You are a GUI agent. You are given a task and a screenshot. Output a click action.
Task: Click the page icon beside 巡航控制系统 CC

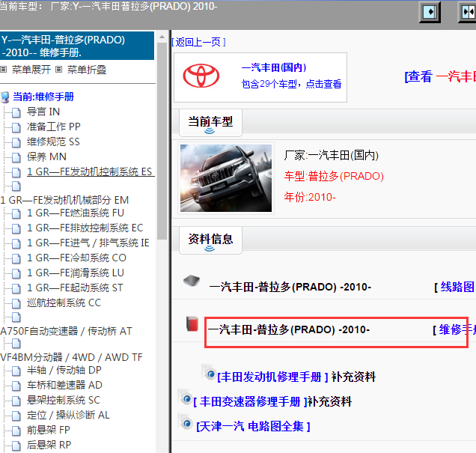tap(16, 303)
